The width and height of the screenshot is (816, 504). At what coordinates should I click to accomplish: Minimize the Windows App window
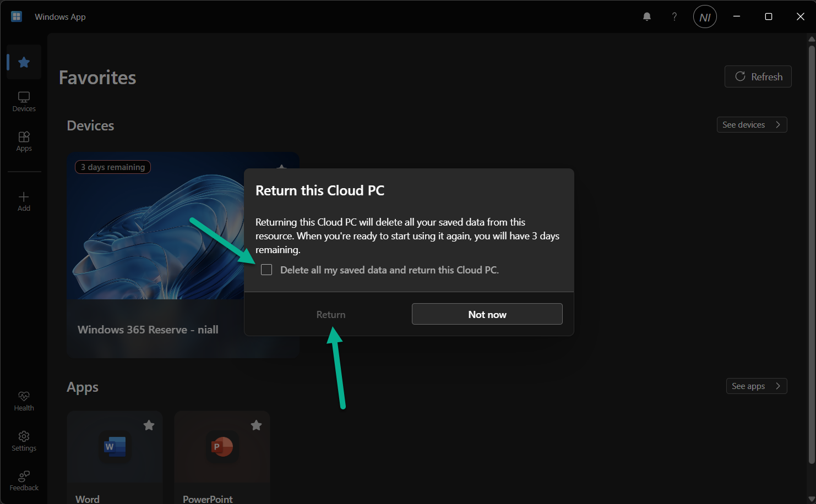[x=737, y=17]
